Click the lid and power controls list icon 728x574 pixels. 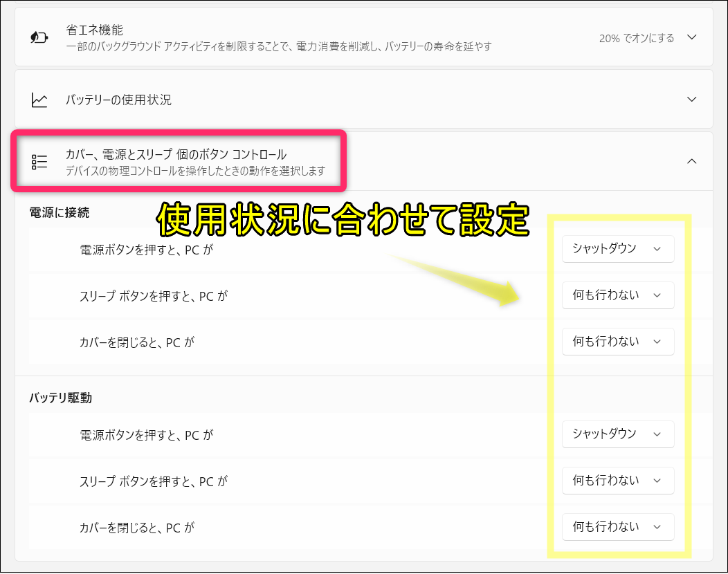pos(39,162)
